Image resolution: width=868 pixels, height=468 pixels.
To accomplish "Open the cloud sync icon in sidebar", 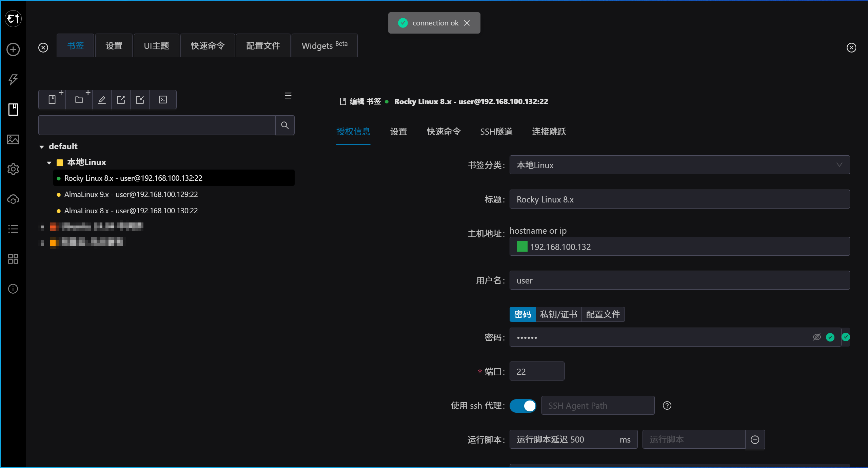I will point(13,199).
